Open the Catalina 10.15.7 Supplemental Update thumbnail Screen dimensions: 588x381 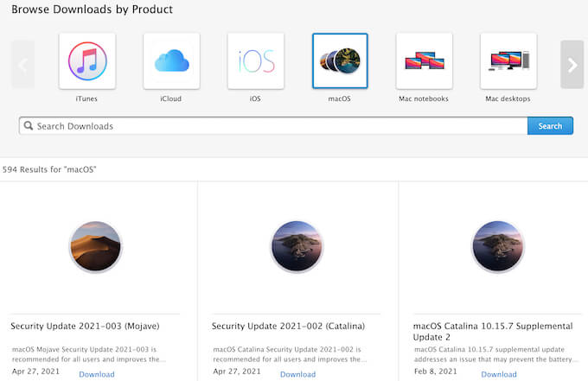pos(497,246)
